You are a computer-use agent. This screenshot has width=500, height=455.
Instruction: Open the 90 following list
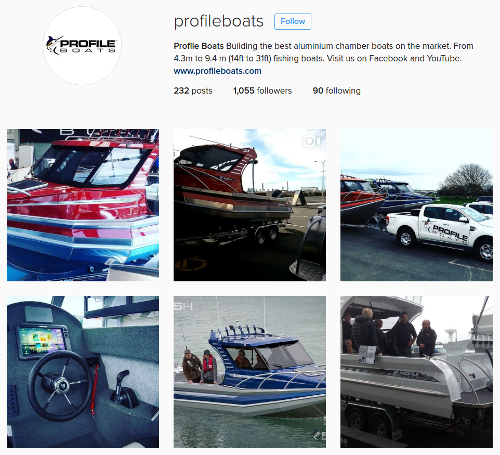336,91
